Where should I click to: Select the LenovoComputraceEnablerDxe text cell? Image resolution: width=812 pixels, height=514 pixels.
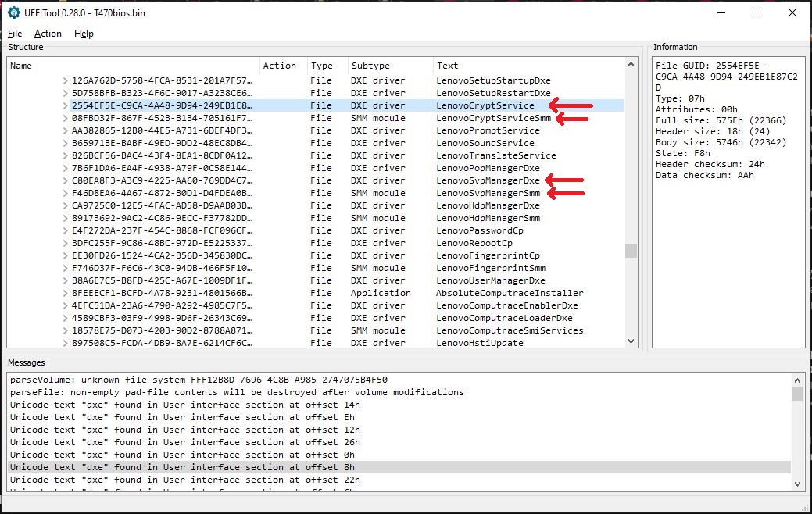point(507,305)
